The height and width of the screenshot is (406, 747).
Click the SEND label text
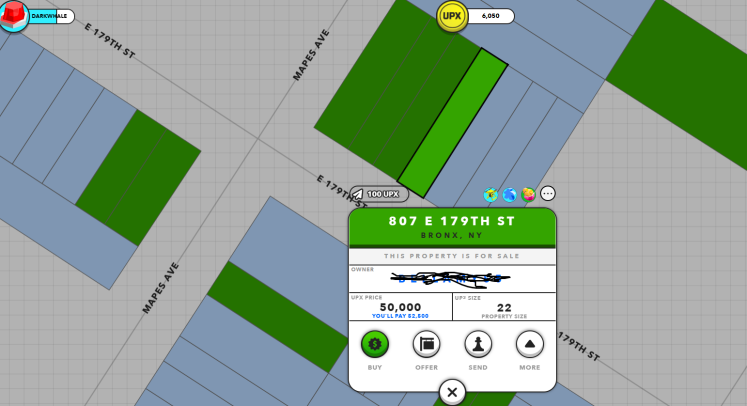[478, 367]
